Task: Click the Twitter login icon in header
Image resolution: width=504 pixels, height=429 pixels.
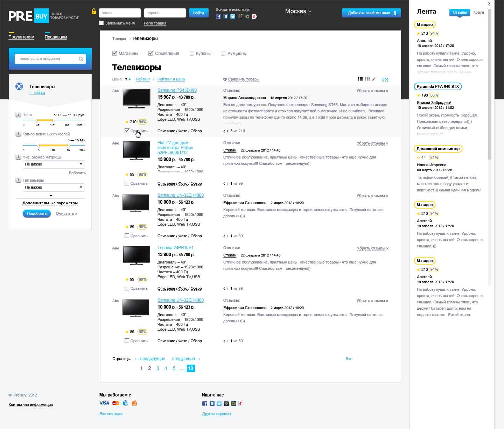Action: [x=233, y=16]
